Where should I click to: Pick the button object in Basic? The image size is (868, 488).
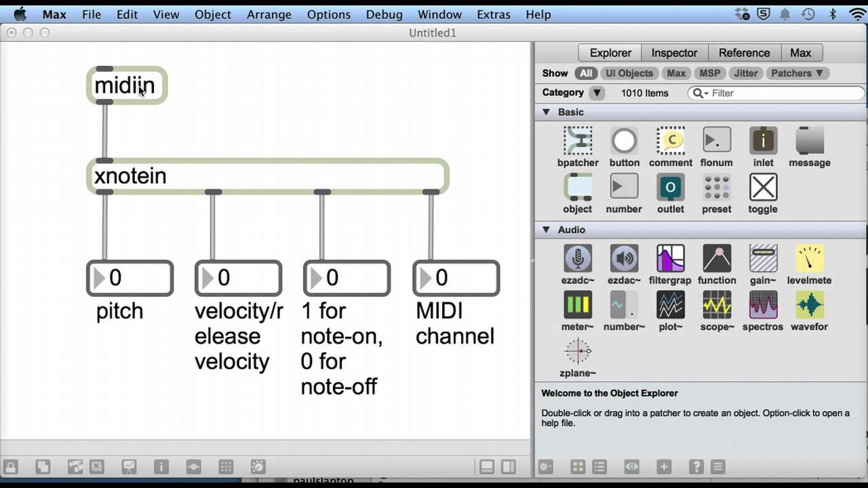click(624, 141)
